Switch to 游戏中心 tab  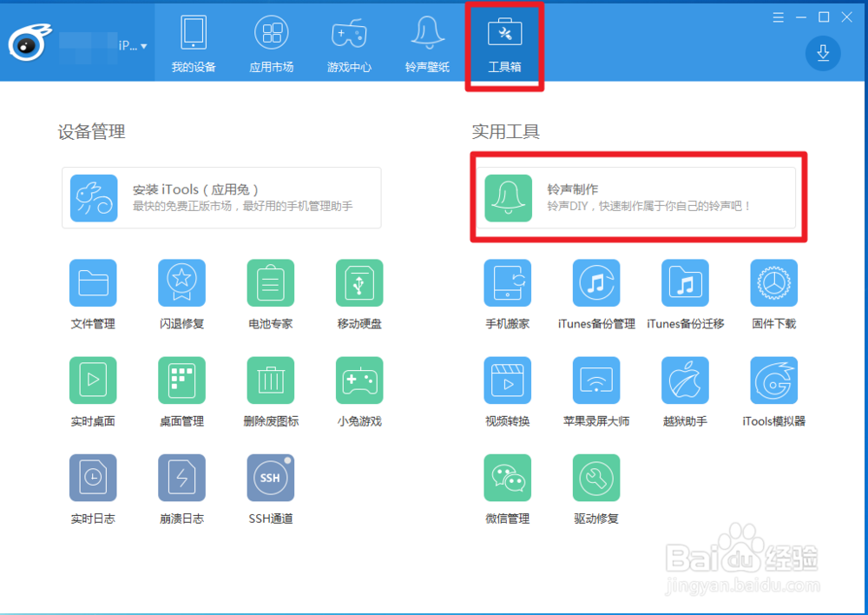[x=349, y=44]
